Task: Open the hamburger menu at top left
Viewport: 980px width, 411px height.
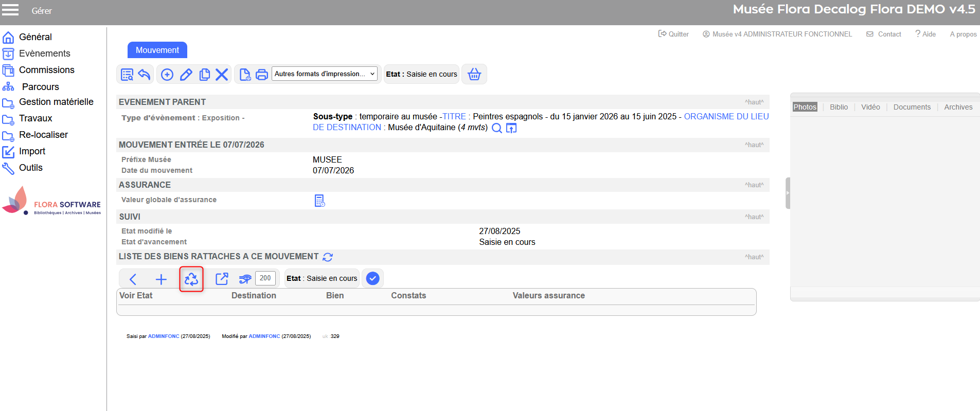Action: coord(10,10)
